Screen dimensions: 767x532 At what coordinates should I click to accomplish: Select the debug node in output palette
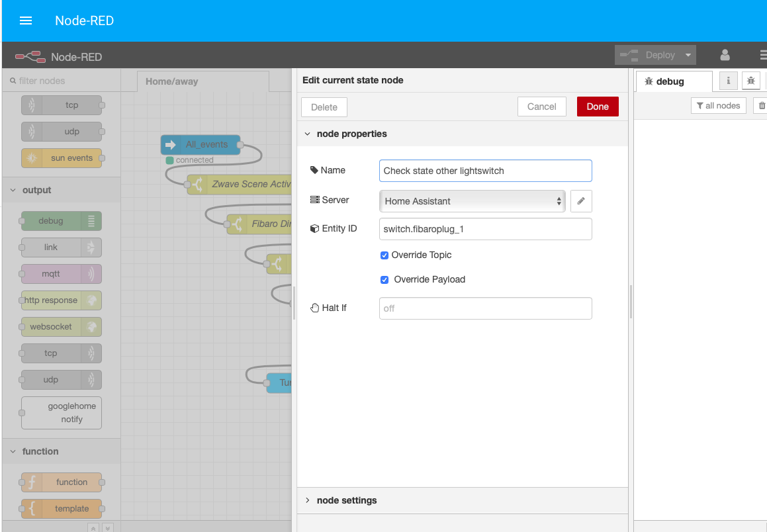(60, 220)
